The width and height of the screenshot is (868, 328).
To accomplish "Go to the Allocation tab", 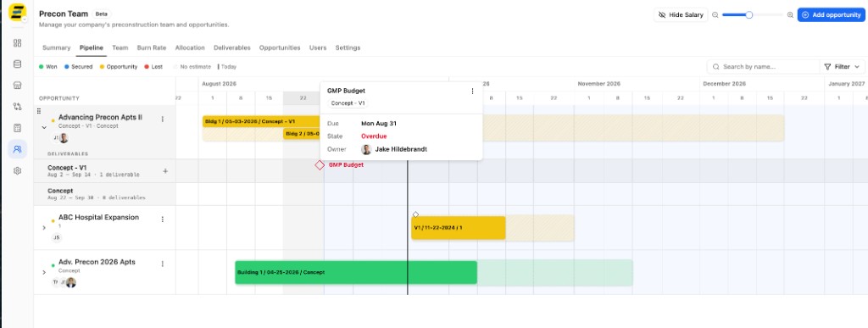I will [190, 47].
